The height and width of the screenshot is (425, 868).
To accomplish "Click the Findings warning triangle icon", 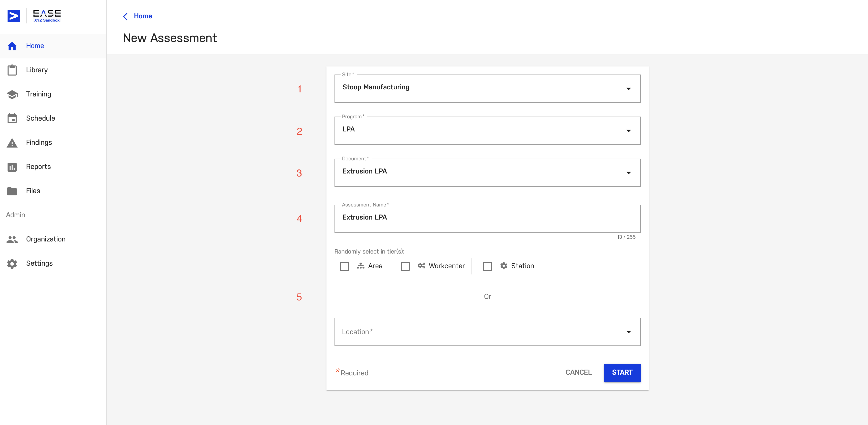I will 12,143.
